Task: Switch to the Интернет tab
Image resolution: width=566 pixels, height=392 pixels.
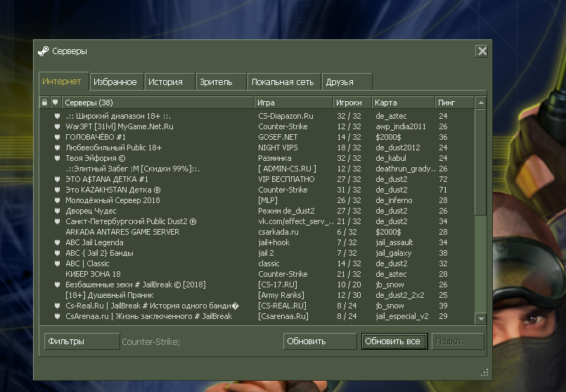Action: click(63, 81)
